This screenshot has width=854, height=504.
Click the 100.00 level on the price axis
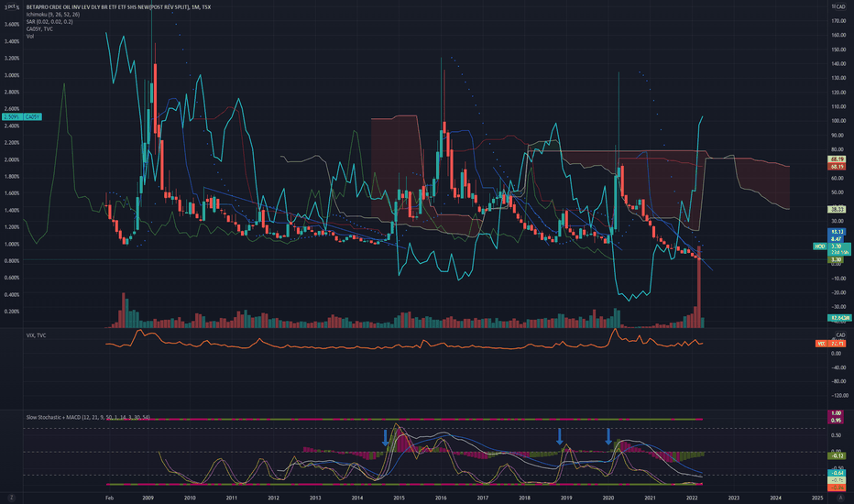click(838, 121)
